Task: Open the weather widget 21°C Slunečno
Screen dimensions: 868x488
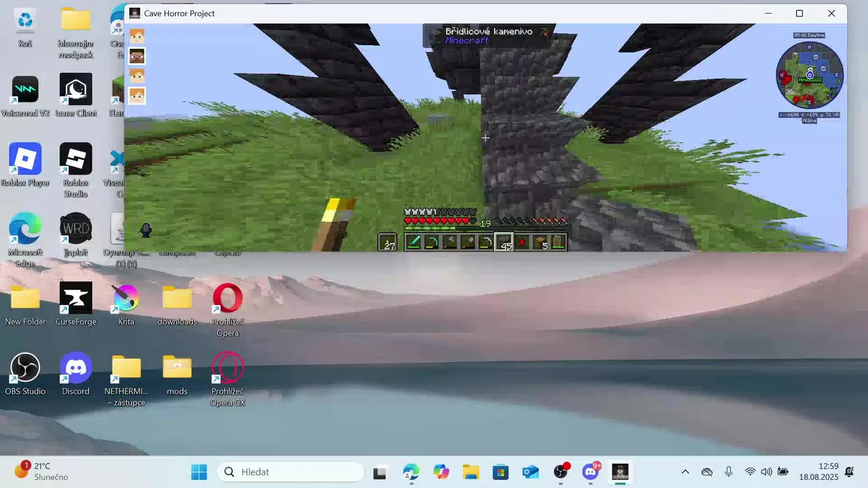Action: [x=42, y=472]
